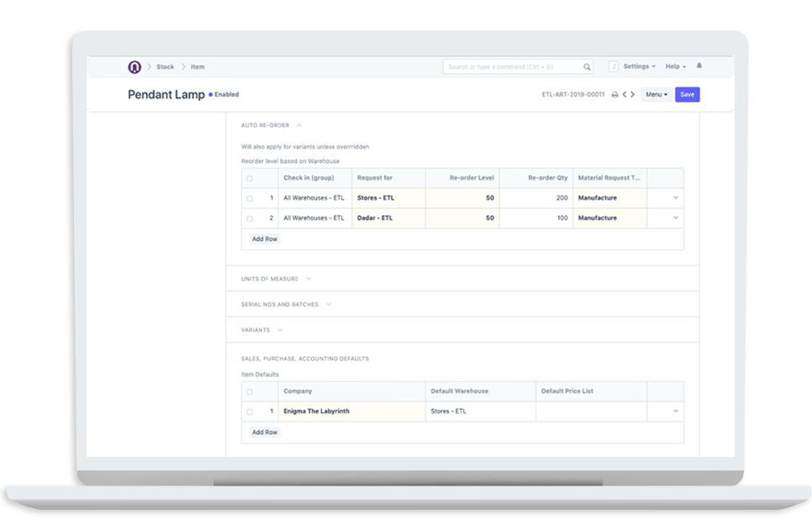Click the Save button
This screenshot has width=812, height=520.
tap(687, 95)
